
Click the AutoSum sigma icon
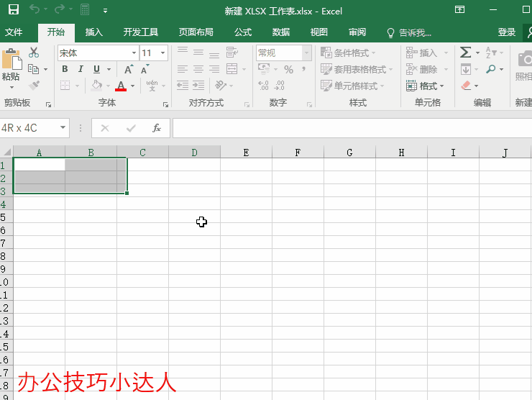click(x=466, y=53)
